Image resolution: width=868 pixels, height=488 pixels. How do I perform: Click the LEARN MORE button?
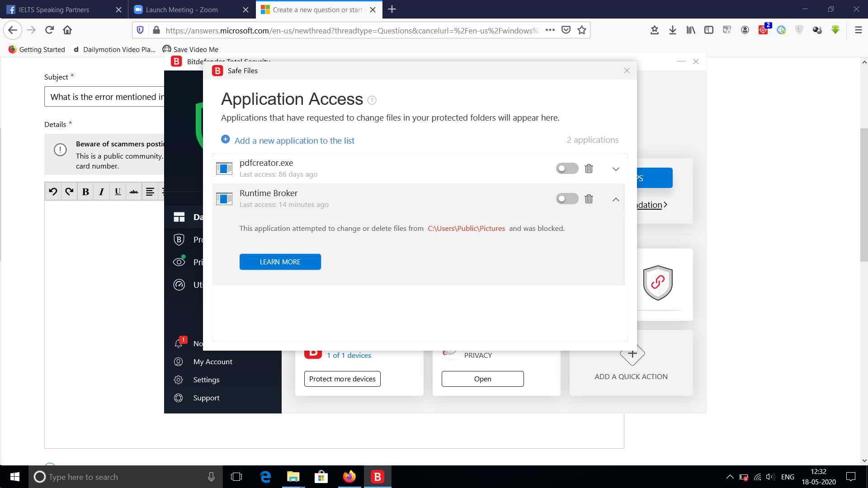280,262
